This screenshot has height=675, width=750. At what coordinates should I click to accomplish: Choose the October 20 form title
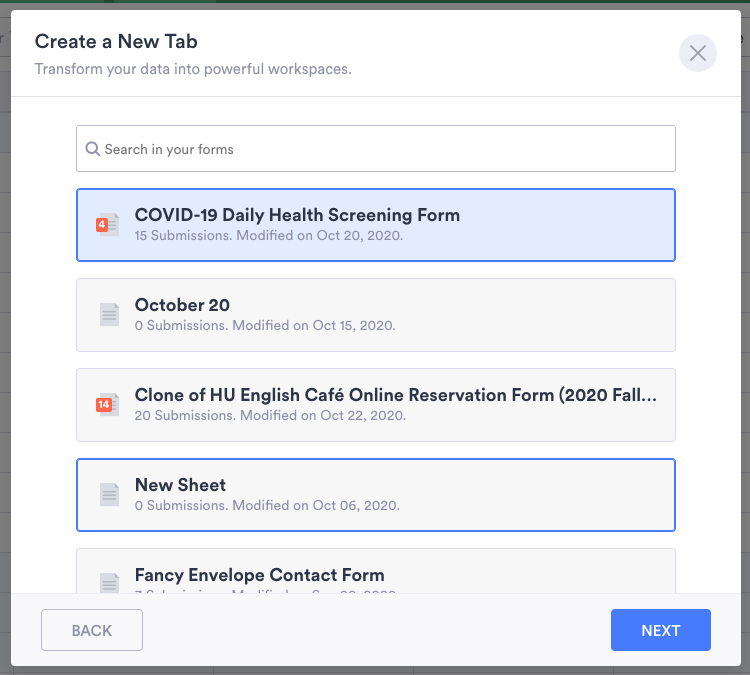(182, 305)
